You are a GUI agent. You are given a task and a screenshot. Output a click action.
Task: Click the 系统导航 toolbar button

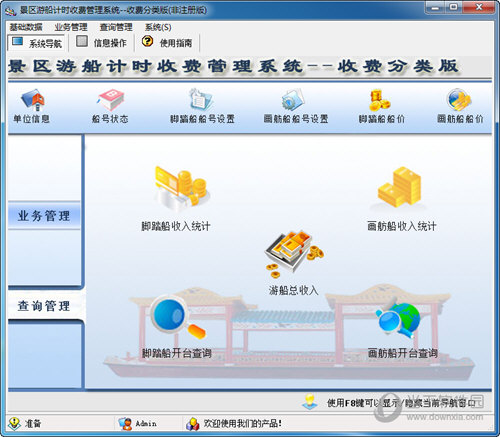tap(37, 43)
